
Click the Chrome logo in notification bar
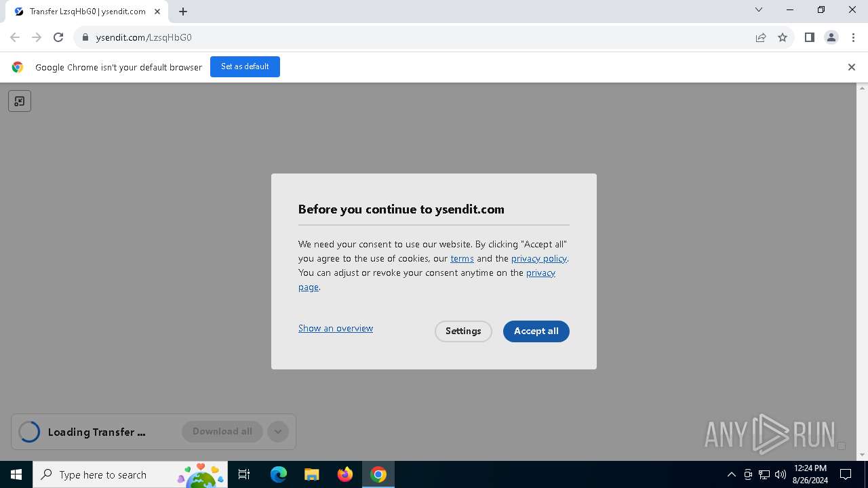click(18, 67)
